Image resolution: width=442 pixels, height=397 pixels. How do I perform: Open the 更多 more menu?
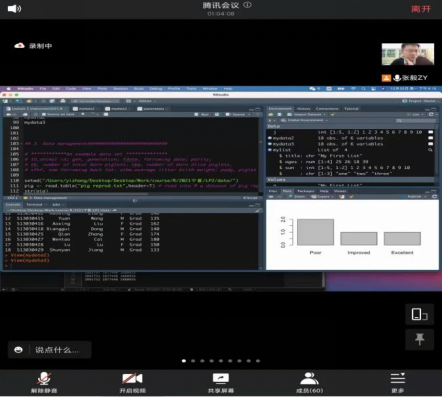pyautogui.click(x=398, y=383)
